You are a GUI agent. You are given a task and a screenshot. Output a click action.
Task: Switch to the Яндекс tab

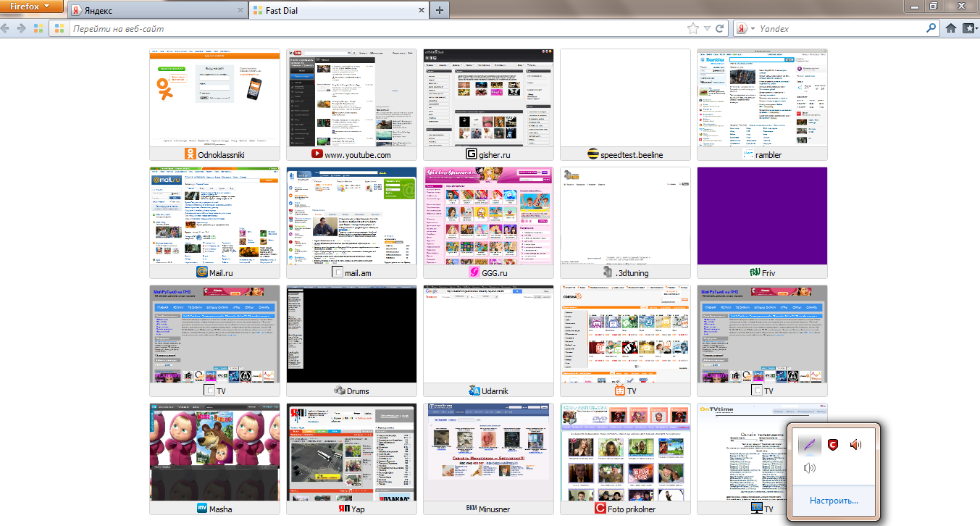click(156, 11)
